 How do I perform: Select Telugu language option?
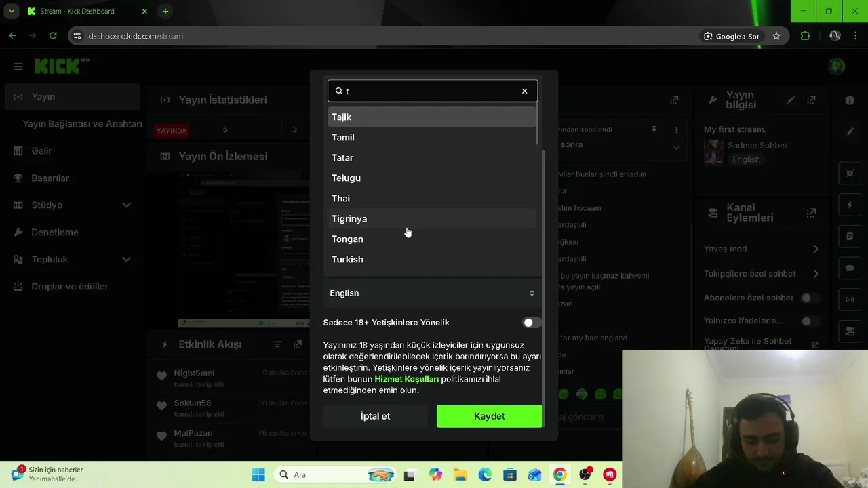[x=432, y=178]
